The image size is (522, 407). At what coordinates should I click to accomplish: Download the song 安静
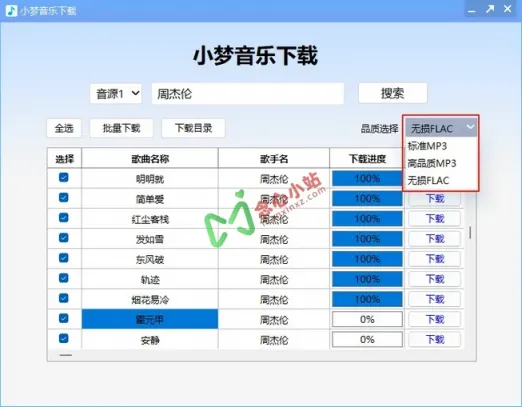pos(435,339)
